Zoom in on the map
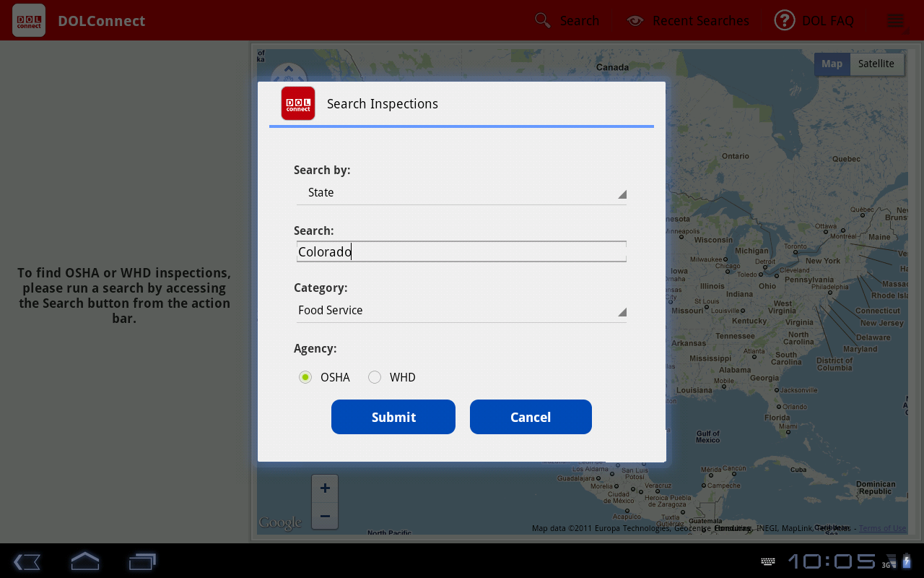The height and width of the screenshot is (578, 924). (x=325, y=488)
